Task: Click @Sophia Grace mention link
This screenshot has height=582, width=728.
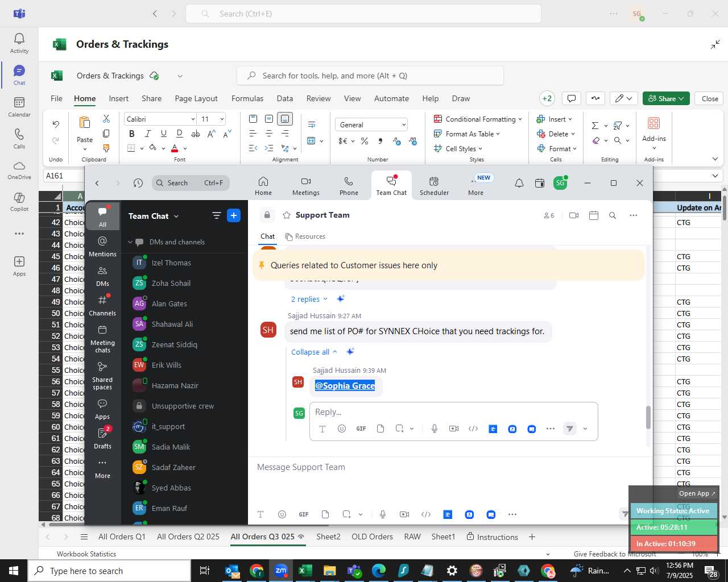Action: click(x=345, y=385)
